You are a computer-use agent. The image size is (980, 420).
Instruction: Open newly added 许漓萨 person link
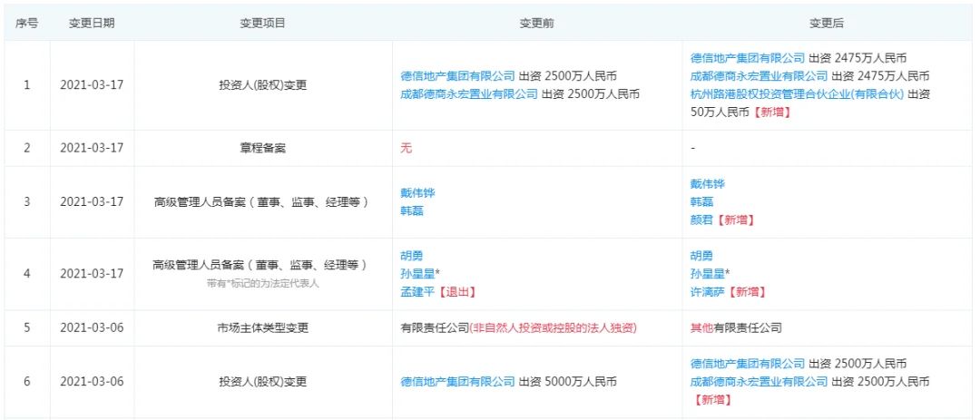(x=708, y=292)
